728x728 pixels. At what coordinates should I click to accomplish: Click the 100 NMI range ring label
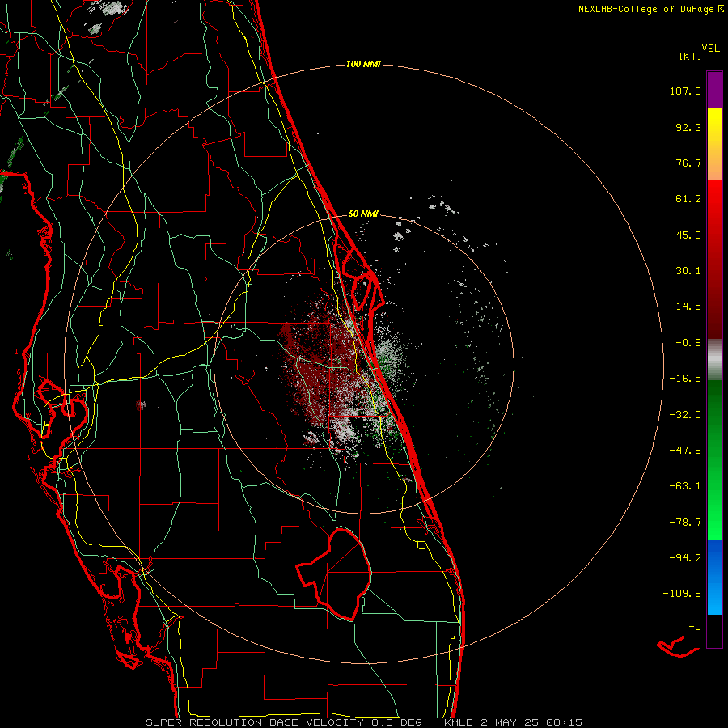363,64
